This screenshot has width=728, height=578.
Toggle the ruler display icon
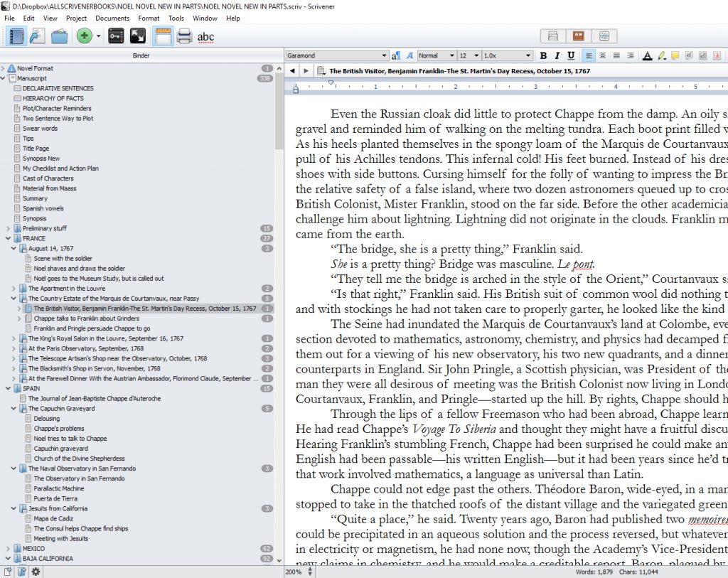click(163, 36)
